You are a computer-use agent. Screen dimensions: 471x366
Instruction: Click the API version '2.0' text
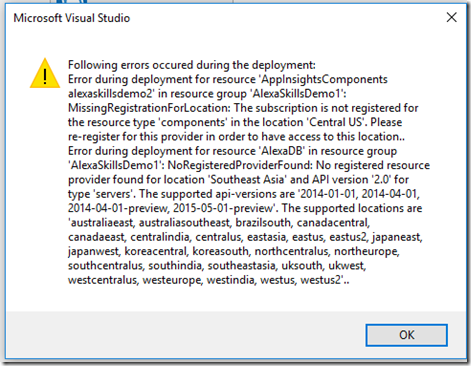pyautogui.click(x=380, y=180)
